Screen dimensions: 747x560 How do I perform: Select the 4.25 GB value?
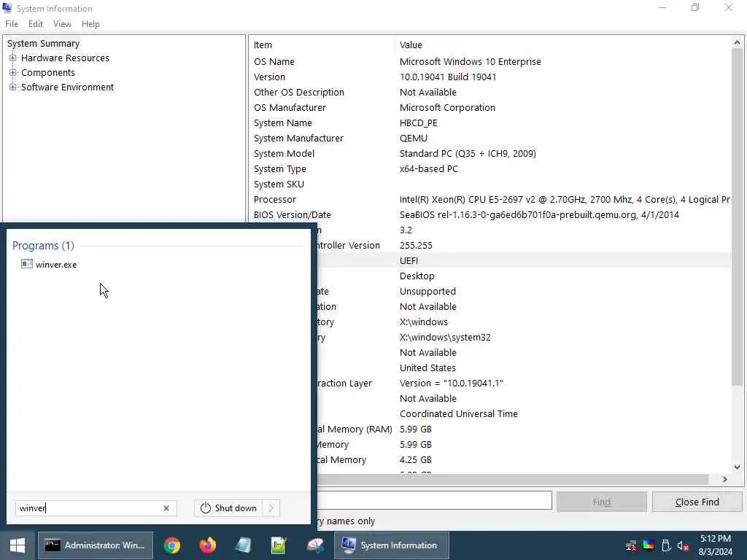tap(415, 459)
